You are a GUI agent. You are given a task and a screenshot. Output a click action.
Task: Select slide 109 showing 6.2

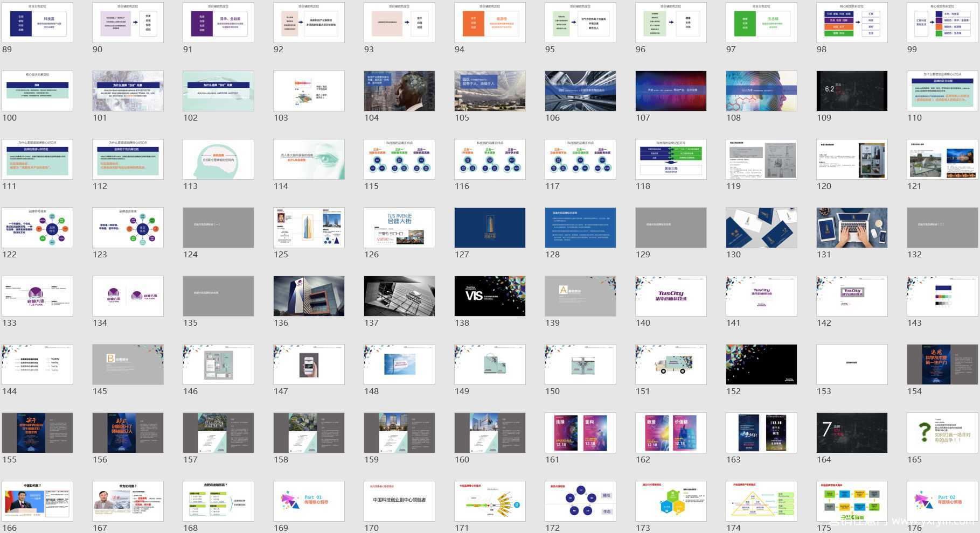click(x=852, y=91)
